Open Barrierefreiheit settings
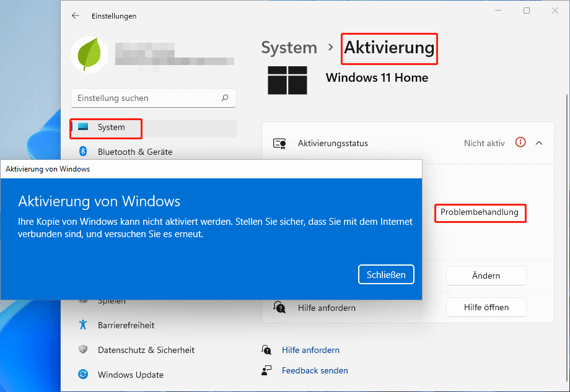 [154, 325]
